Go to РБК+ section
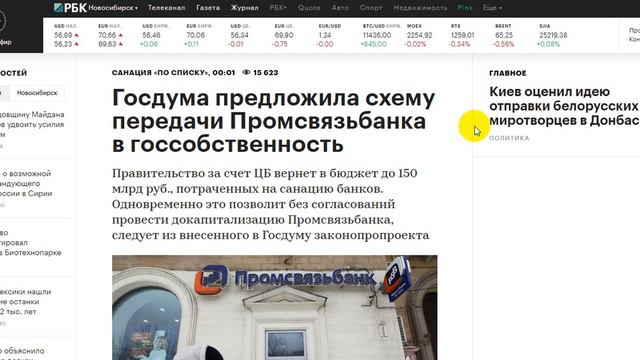Image resolution: width=640 pixels, height=360 pixels. pos(278,8)
